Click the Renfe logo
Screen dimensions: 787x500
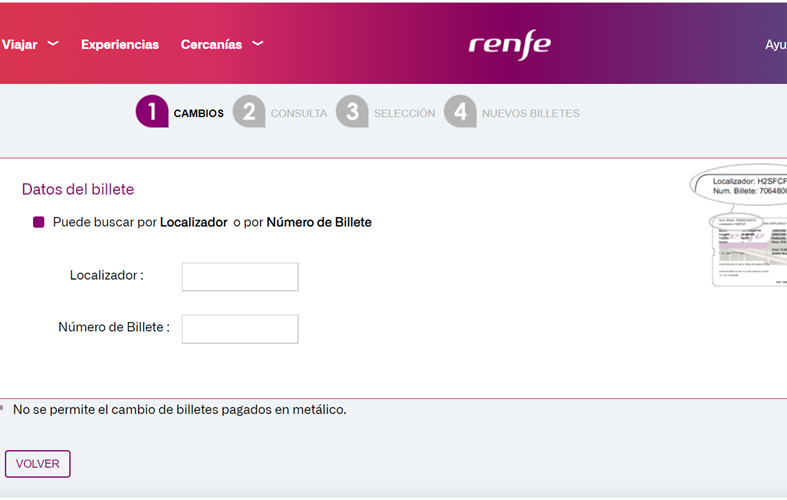coord(509,45)
